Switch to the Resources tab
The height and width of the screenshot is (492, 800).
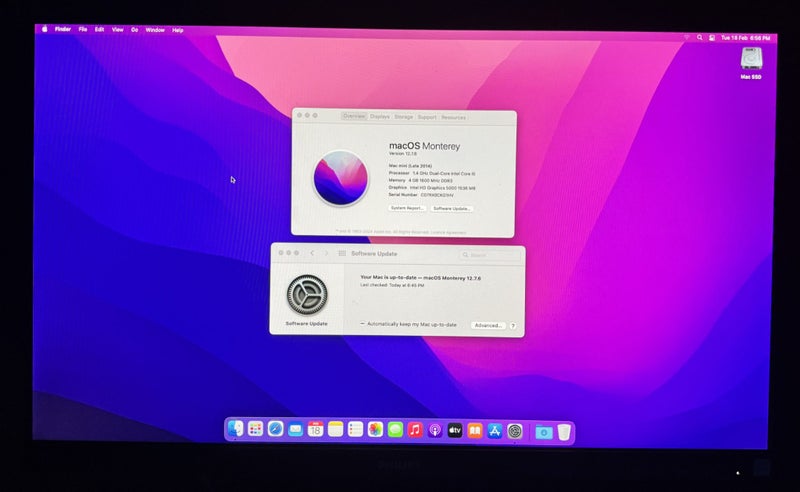coord(453,117)
